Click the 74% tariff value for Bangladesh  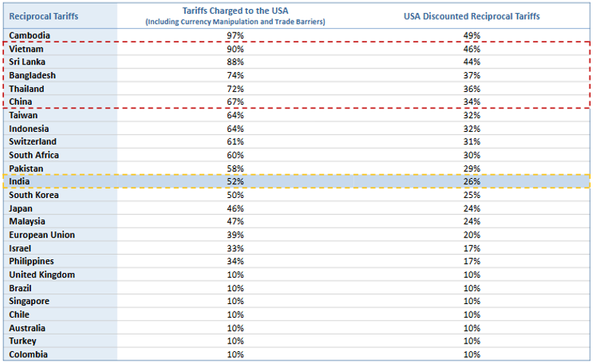(235, 76)
